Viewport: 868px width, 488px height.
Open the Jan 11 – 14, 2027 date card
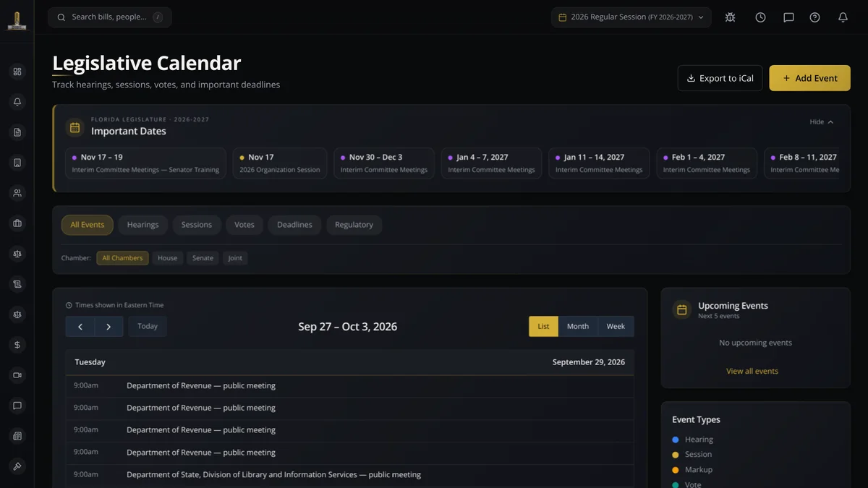tap(599, 163)
